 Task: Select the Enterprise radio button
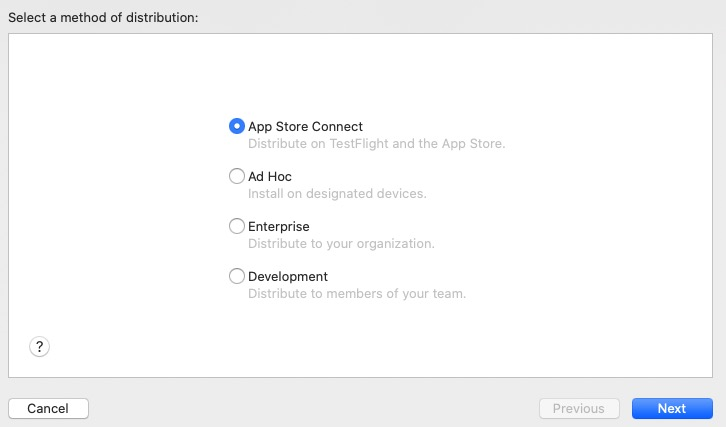(237, 226)
